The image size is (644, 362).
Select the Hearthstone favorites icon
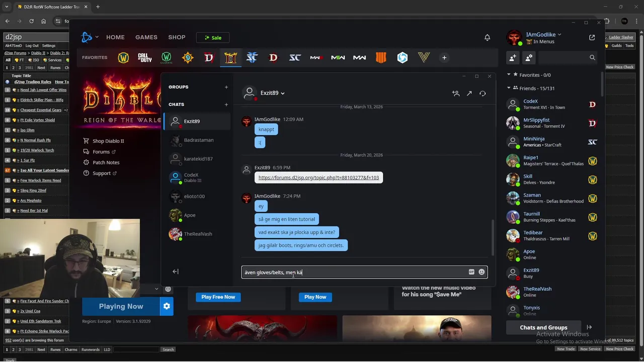point(188,58)
